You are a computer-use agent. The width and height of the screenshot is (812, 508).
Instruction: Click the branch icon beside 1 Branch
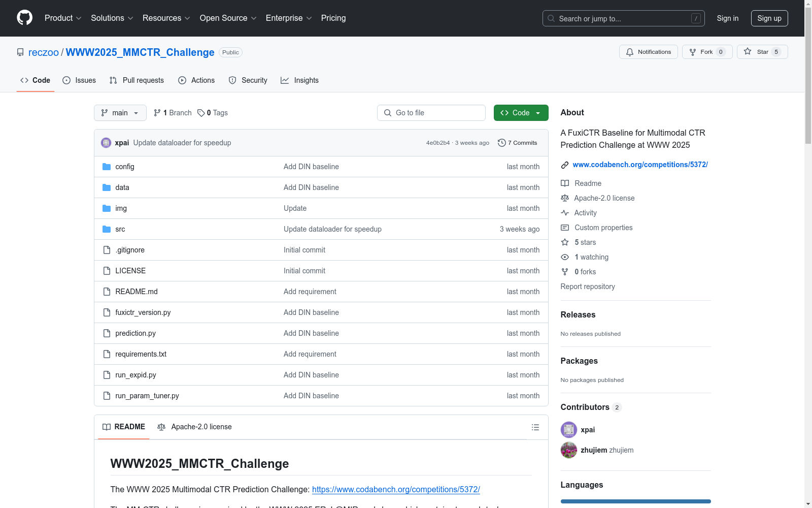[x=157, y=113]
